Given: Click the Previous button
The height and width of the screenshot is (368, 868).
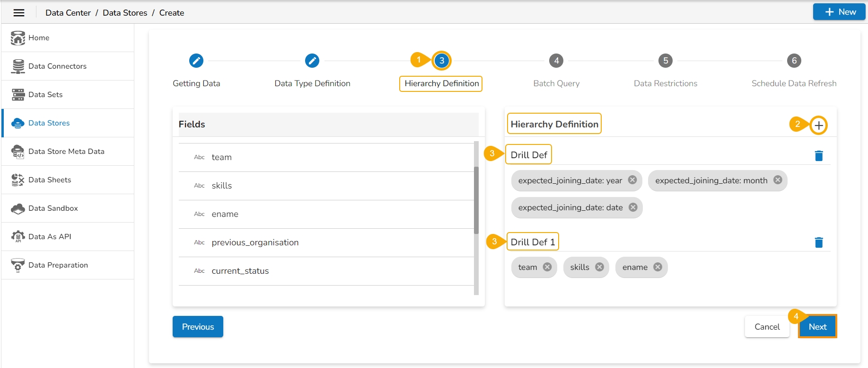Looking at the screenshot, I should point(198,327).
